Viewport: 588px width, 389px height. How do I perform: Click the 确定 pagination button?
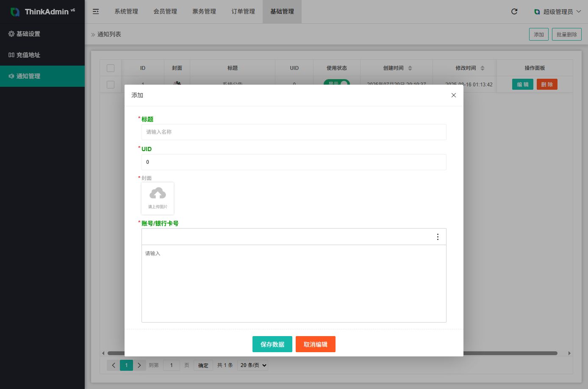[x=203, y=365]
